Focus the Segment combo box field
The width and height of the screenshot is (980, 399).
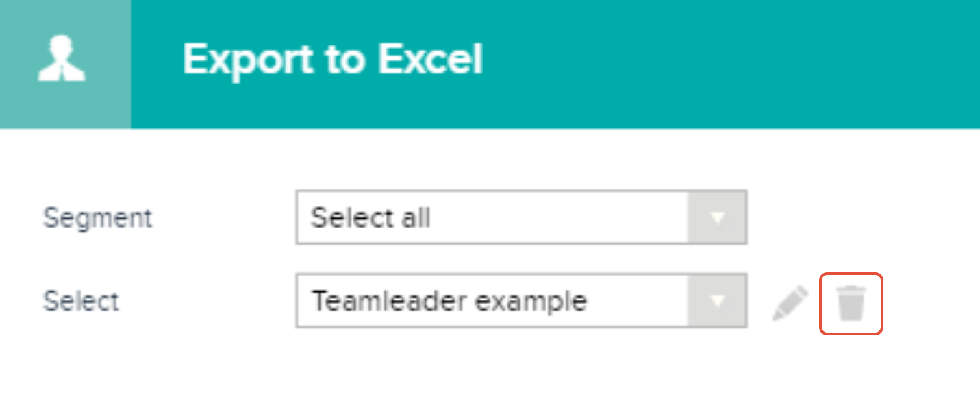(x=521, y=218)
